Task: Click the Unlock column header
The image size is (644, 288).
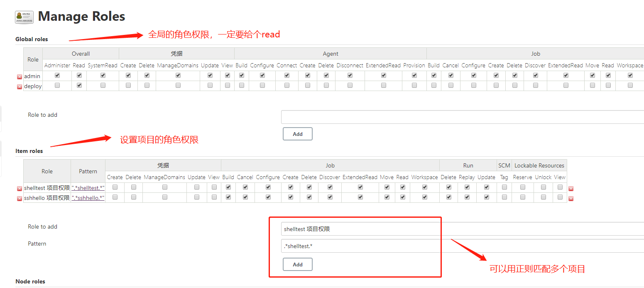Action: pos(543,177)
